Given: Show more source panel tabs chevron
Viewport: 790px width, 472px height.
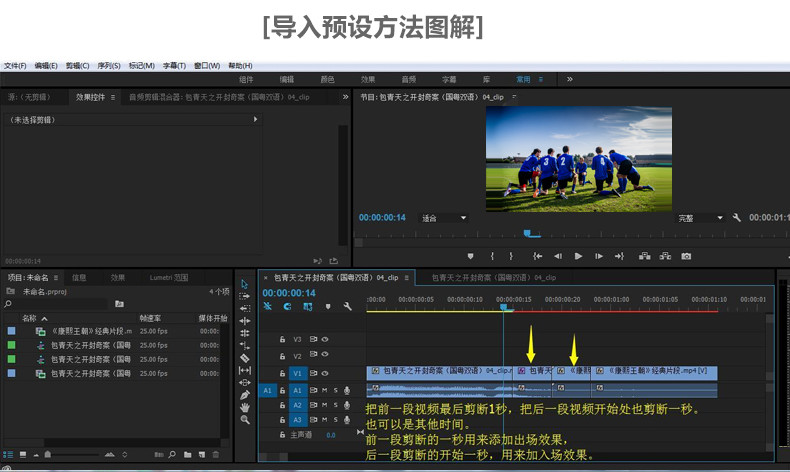Looking at the screenshot, I should [x=346, y=97].
